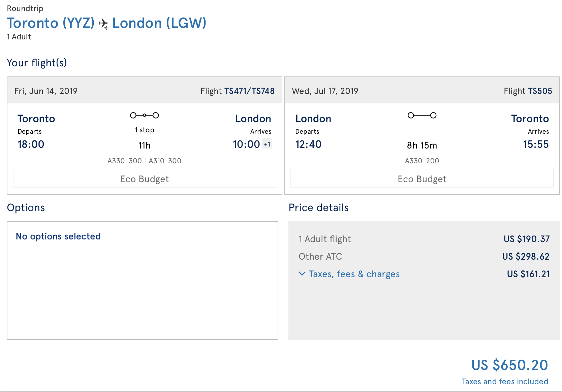562x392 pixels.
Task: Click flight number TS505
Action: point(540,91)
